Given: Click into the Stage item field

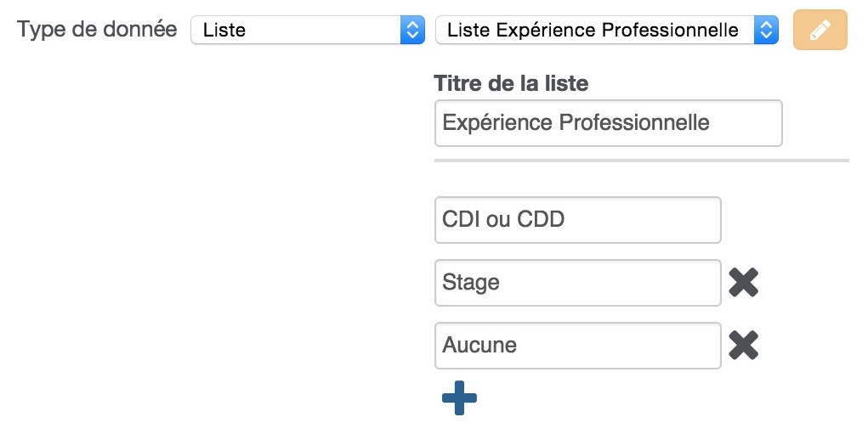Looking at the screenshot, I should [578, 283].
